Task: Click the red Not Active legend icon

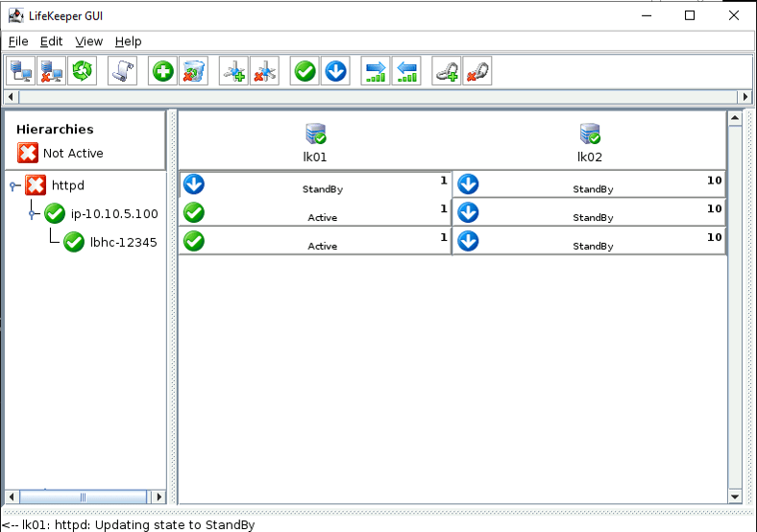Action: pos(28,153)
